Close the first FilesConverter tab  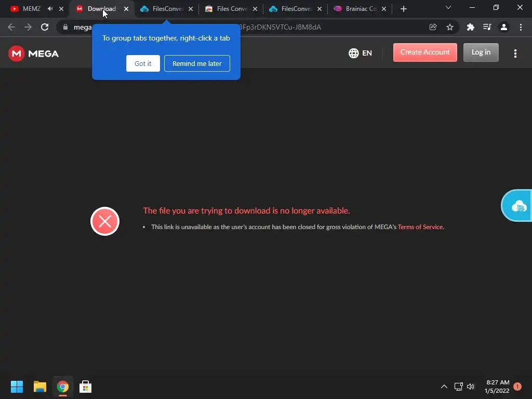pos(191,9)
